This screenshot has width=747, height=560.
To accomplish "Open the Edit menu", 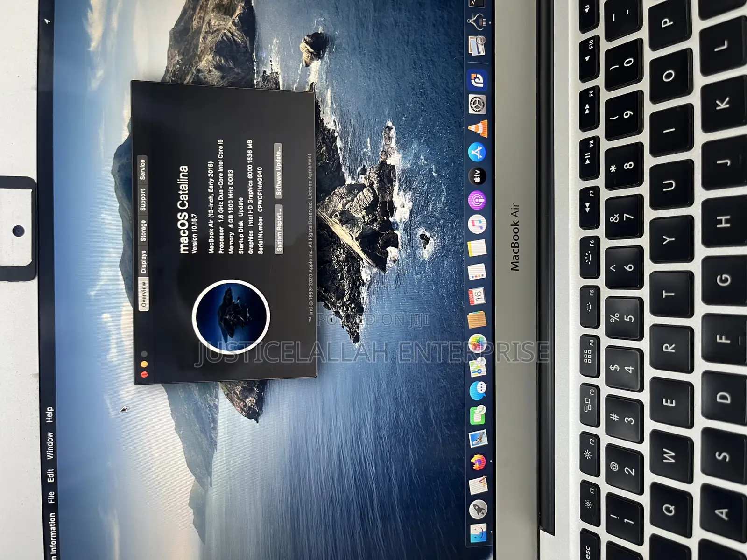I will point(51,475).
